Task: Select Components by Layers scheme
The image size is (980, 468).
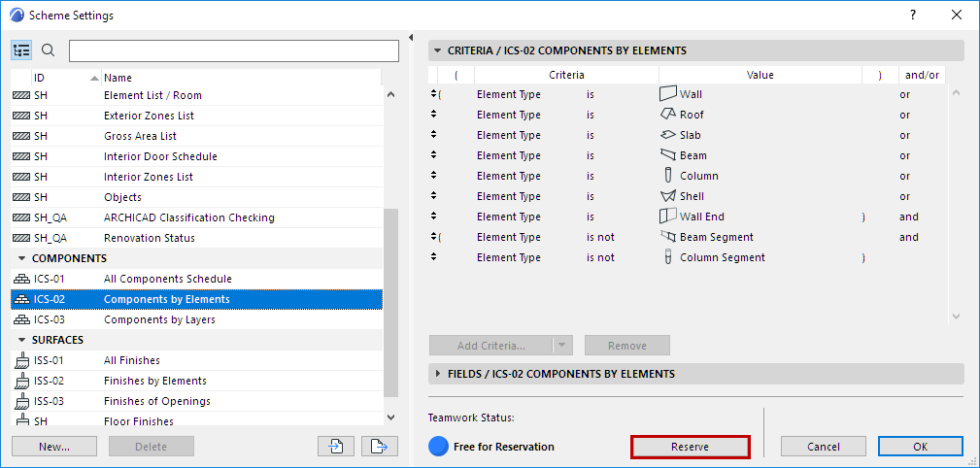Action: [159, 319]
